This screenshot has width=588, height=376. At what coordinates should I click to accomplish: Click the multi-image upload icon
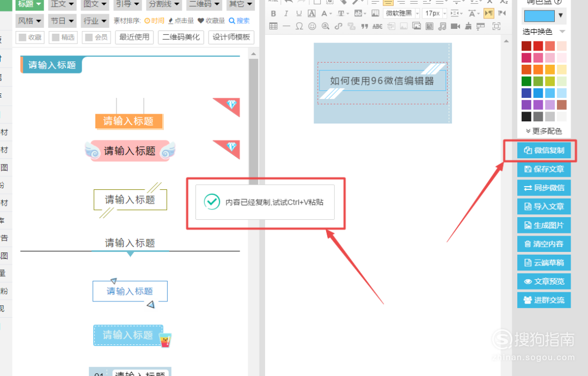point(416,26)
